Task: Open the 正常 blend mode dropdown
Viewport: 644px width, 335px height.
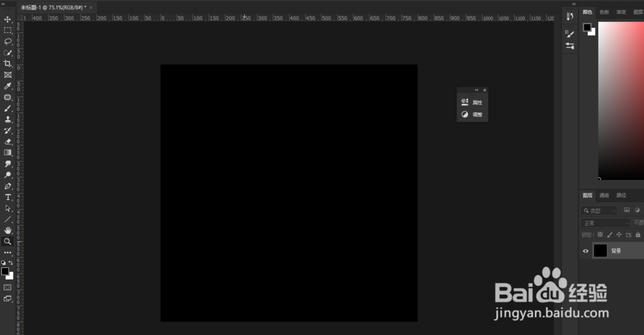Action: click(x=605, y=223)
